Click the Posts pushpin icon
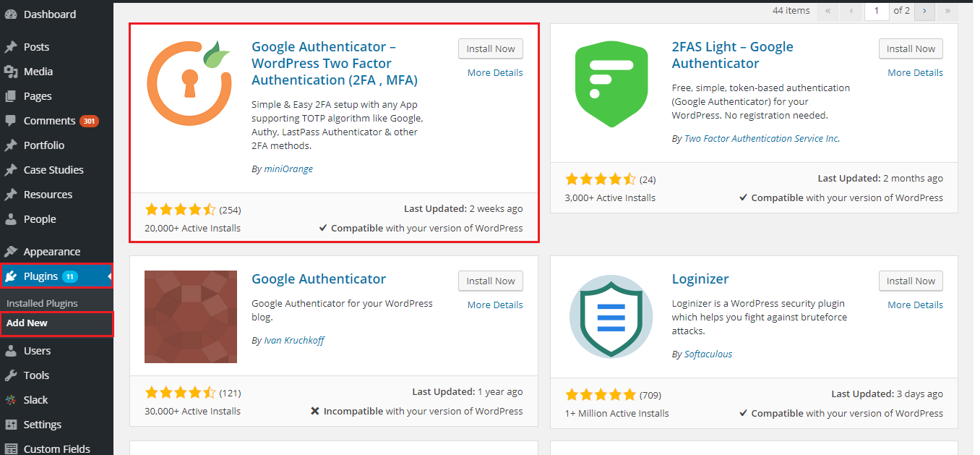The image size is (980, 455). (11, 47)
